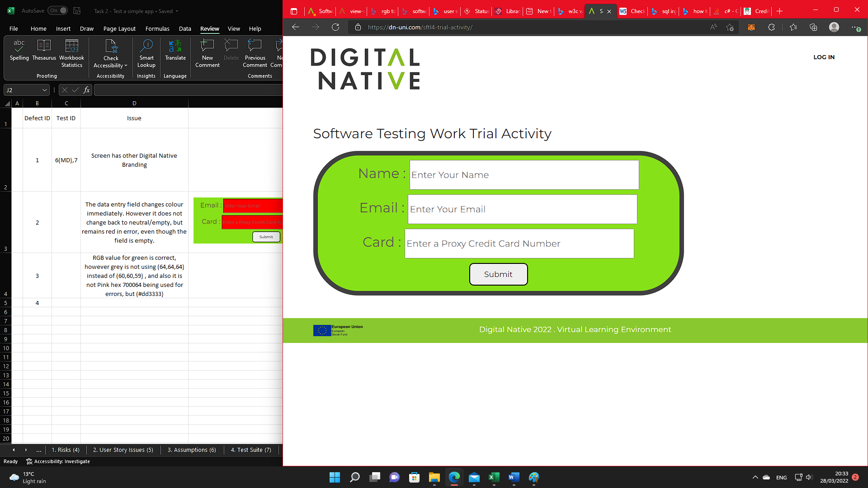The width and height of the screenshot is (868, 488).
Task: Open the Translate tool
Action: [x=175, y=50]
